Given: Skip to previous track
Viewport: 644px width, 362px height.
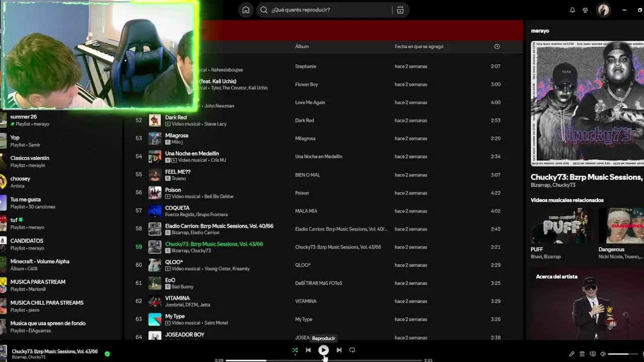Looking at the screenshot, I should click(308, 350).
